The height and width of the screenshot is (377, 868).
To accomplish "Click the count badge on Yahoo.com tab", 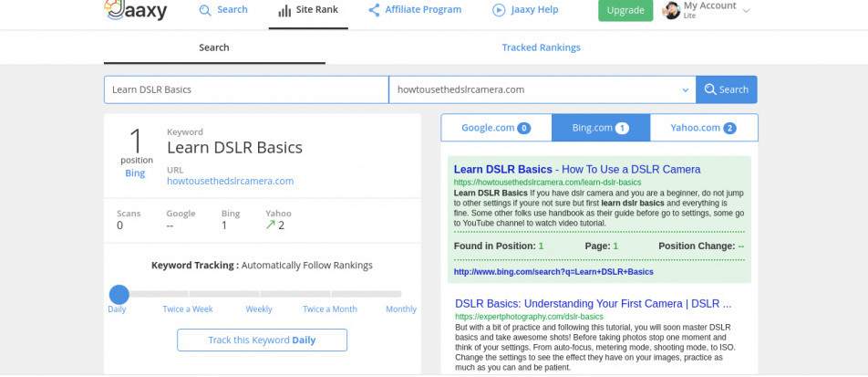I will pyautogui.click(x=729, y=129).
